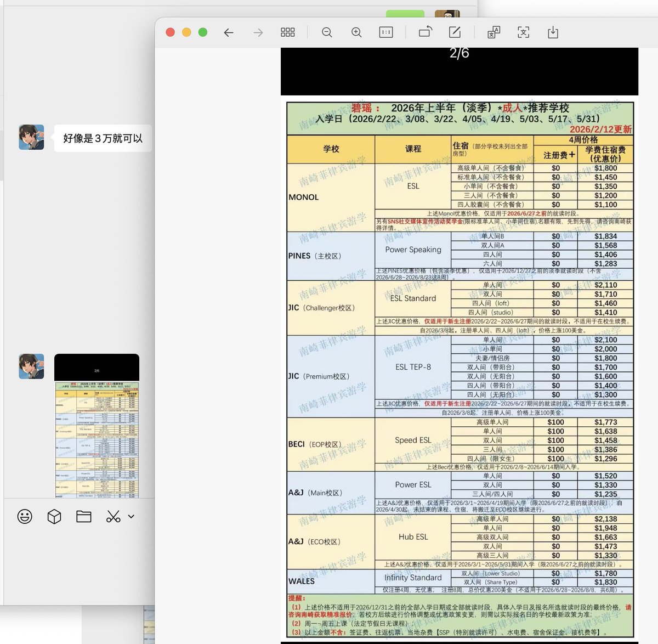Click the $2,000 price for 小单间
658x644 pixels.
coord(605,349)
